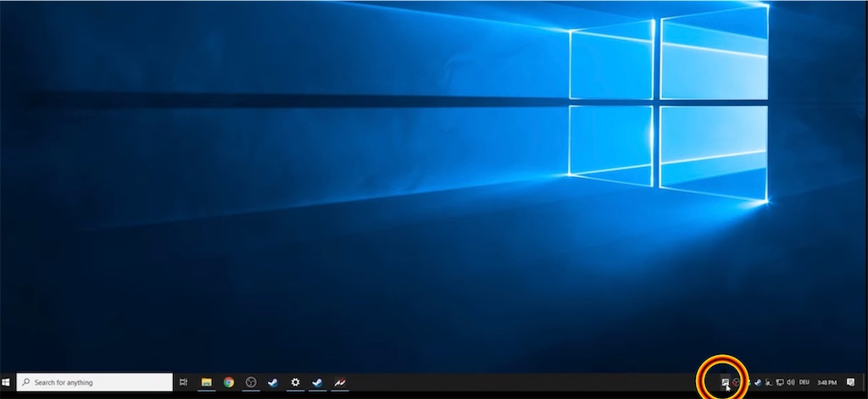The height and width of the screenshot is (399, 868).
Task: Open the clock showing 3:48 PM
Action: (827, 382)
